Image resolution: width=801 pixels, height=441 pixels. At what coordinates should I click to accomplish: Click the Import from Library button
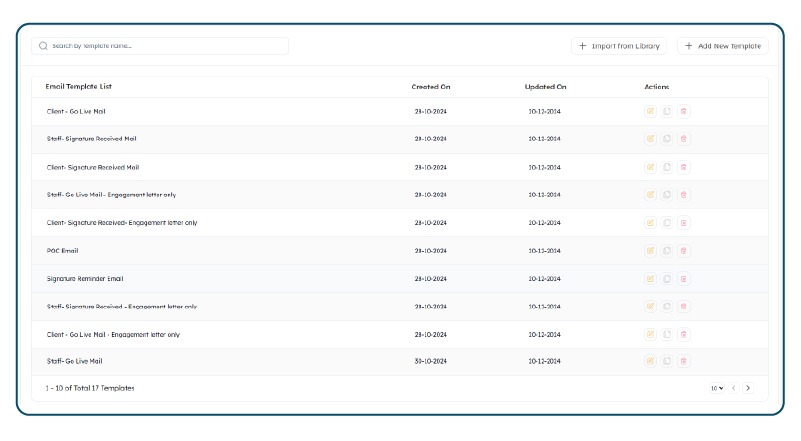click(x=619, y=46)
